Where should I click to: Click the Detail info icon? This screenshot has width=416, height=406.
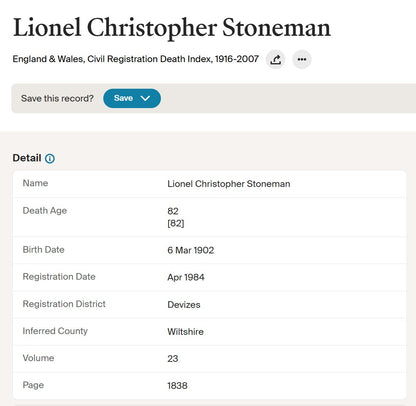[x=50, y=158]
